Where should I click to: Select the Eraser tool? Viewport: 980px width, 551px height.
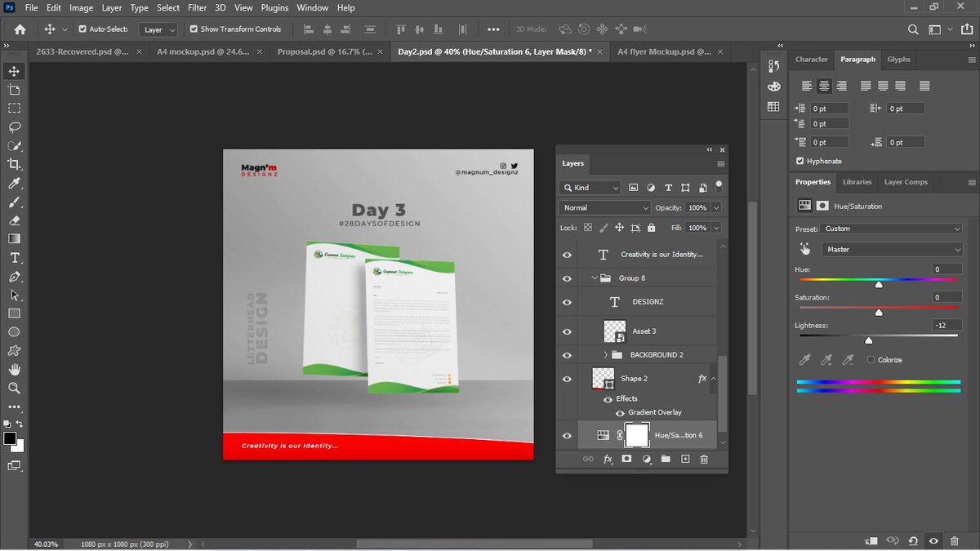14,220
